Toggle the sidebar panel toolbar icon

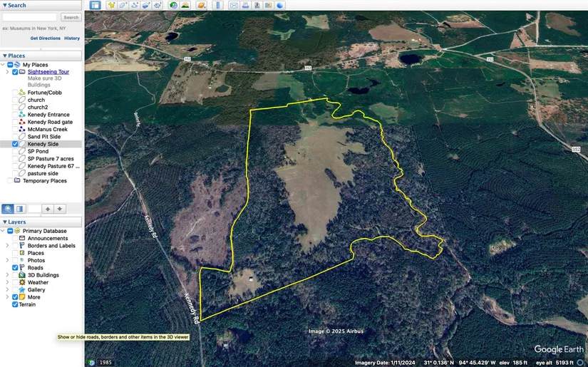(x=96, y=5)
